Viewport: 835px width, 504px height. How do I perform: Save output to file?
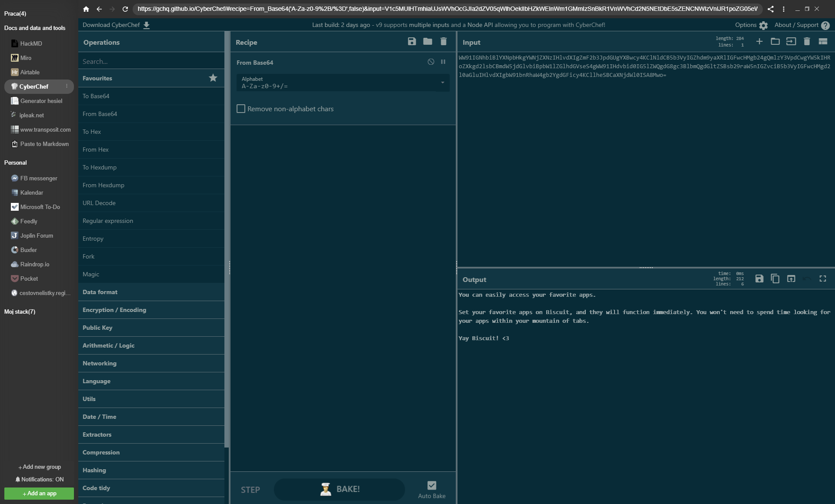coord(759,279)
